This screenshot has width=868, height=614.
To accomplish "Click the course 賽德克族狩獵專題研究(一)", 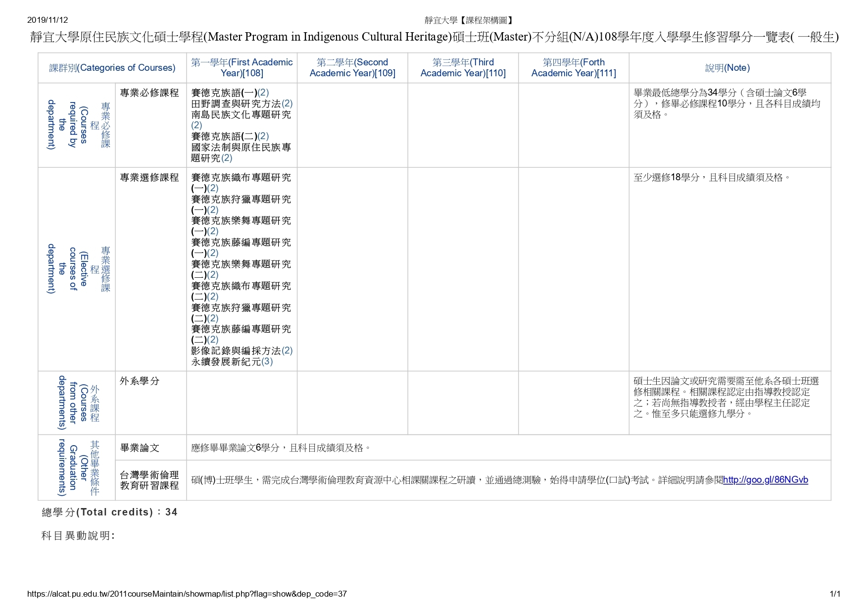I will tap(241, 205).
